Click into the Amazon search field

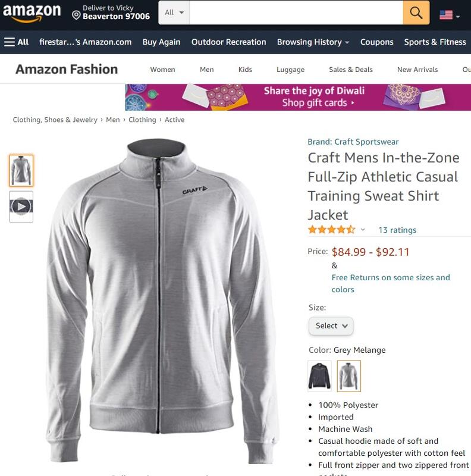pyautogui.click(x=296, y=12)
